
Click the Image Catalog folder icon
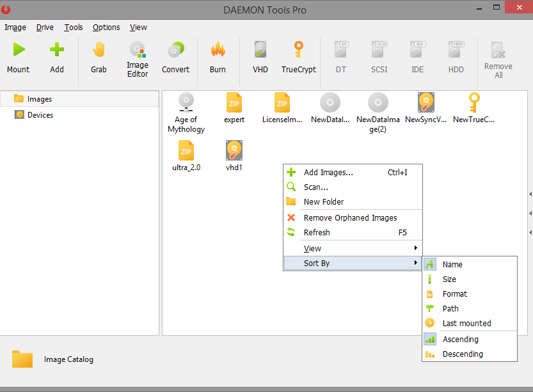coord(22,359)
